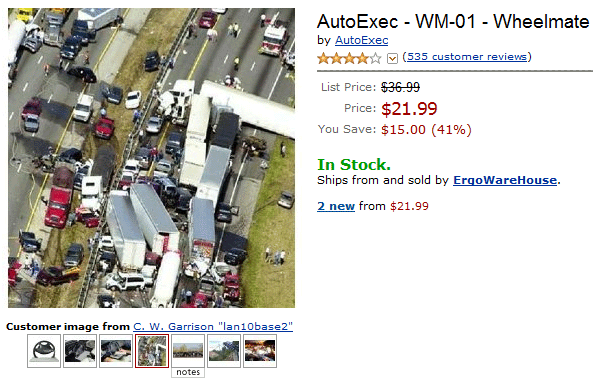Open C. W. Garrison's profile link

coord(213,326)
